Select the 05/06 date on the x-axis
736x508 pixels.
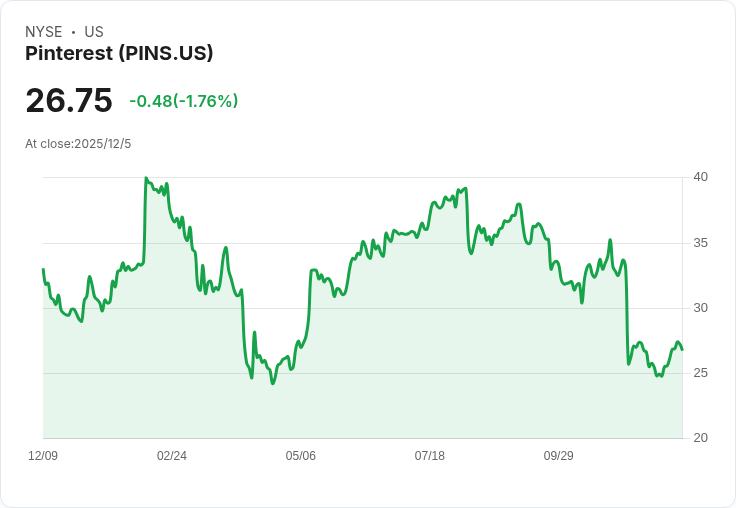[x=301, y=456]
